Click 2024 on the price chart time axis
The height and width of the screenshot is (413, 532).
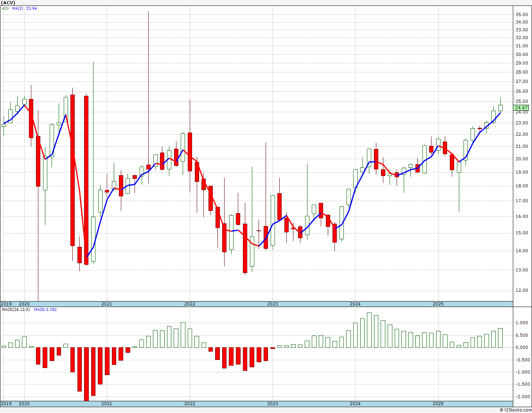[355, 304]
